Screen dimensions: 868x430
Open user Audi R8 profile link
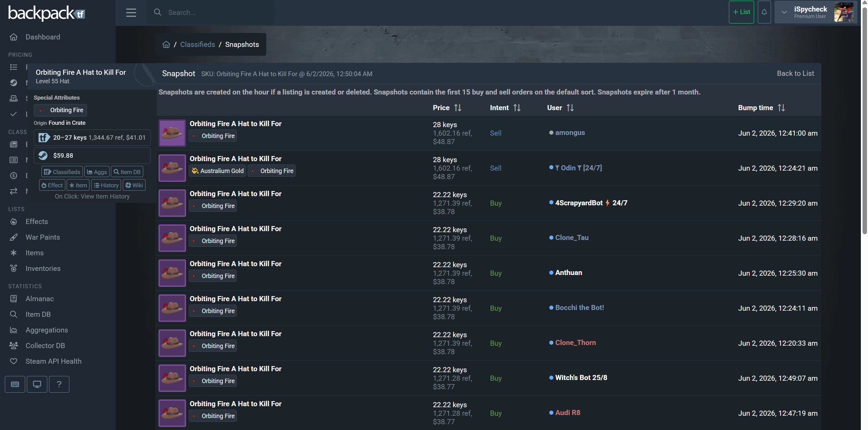point(568,413)
